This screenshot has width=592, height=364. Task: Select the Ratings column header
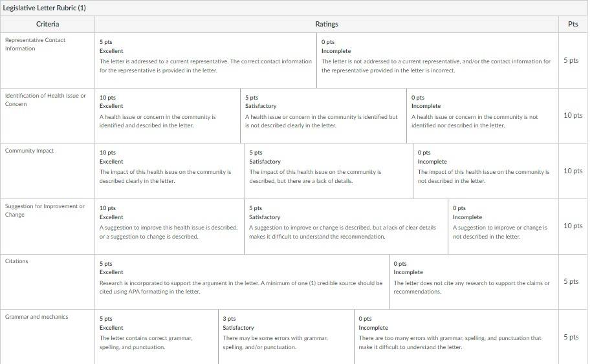pyautogui.click(x=327, y=24)
